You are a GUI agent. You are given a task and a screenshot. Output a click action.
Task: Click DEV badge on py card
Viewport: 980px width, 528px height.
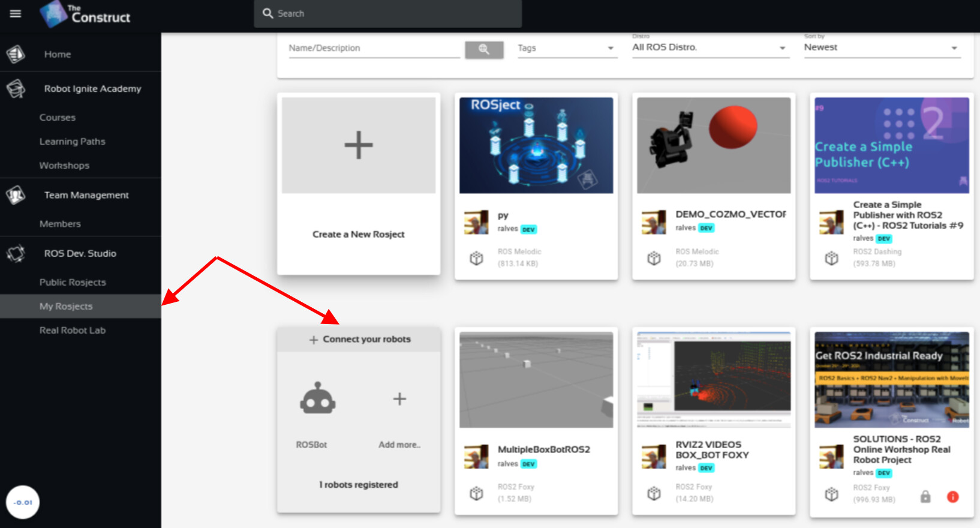coord(528,229)
